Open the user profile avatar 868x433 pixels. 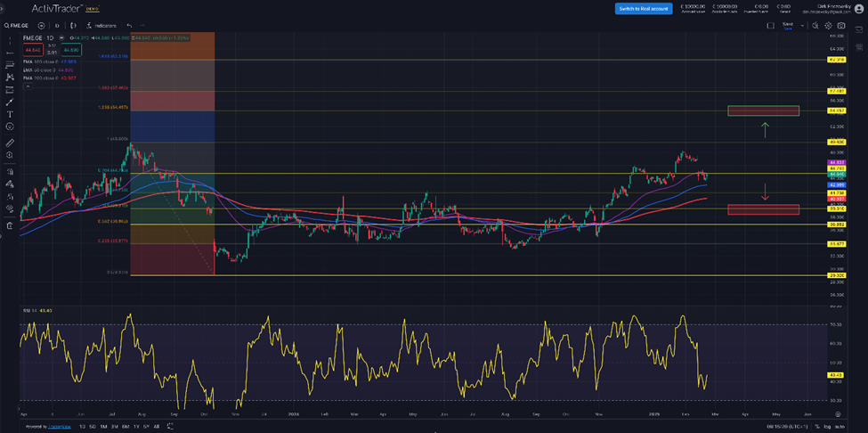(860, 8)
